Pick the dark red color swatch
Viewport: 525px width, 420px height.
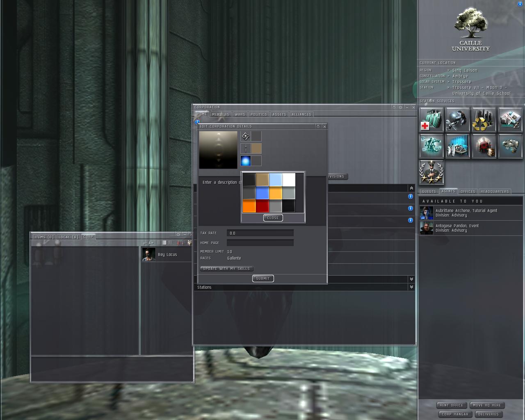pos(262,206)
